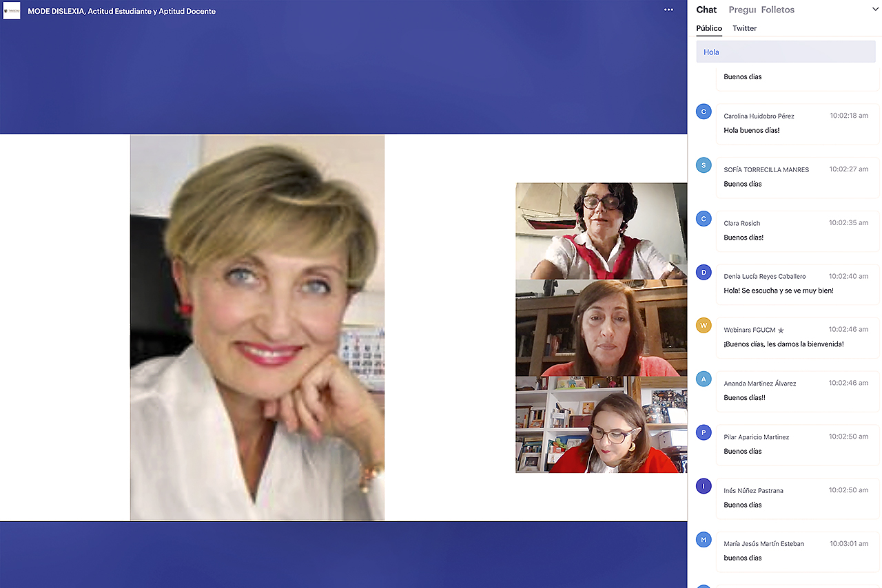Click the name María Jesús Martín Esteban
This screenshot has height=588, width=882.
tap(763, 543)
